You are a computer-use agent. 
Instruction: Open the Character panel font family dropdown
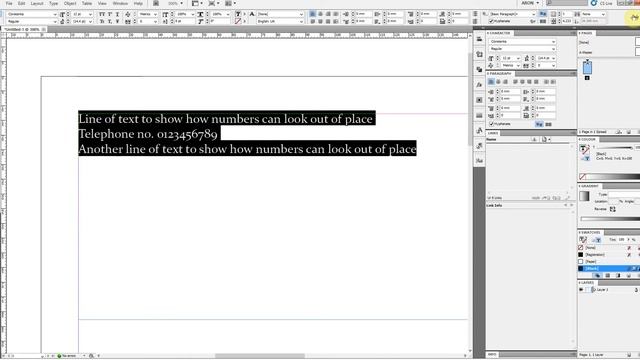click(x=522, y=42)
